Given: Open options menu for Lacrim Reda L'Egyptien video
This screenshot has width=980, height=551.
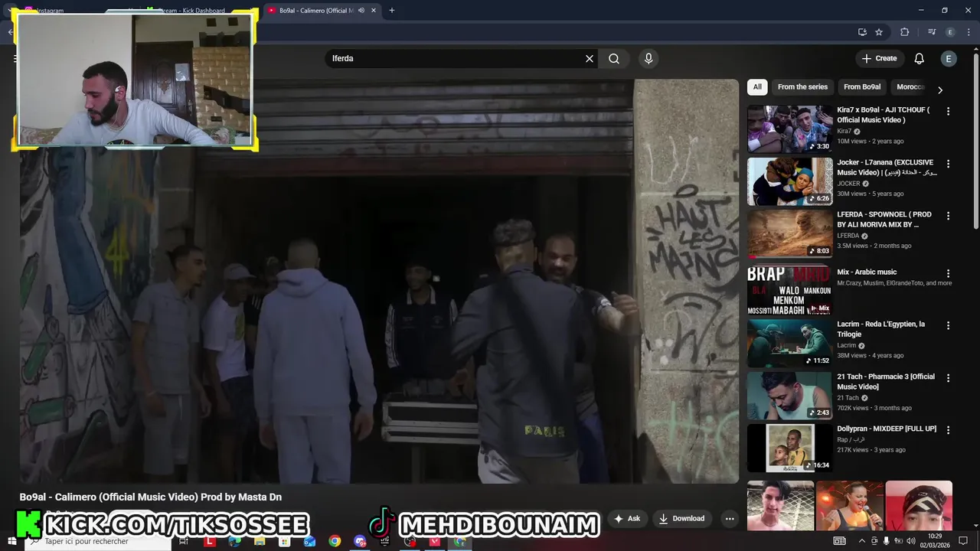Looking at the screenshot, I should [x=948, y=326].
